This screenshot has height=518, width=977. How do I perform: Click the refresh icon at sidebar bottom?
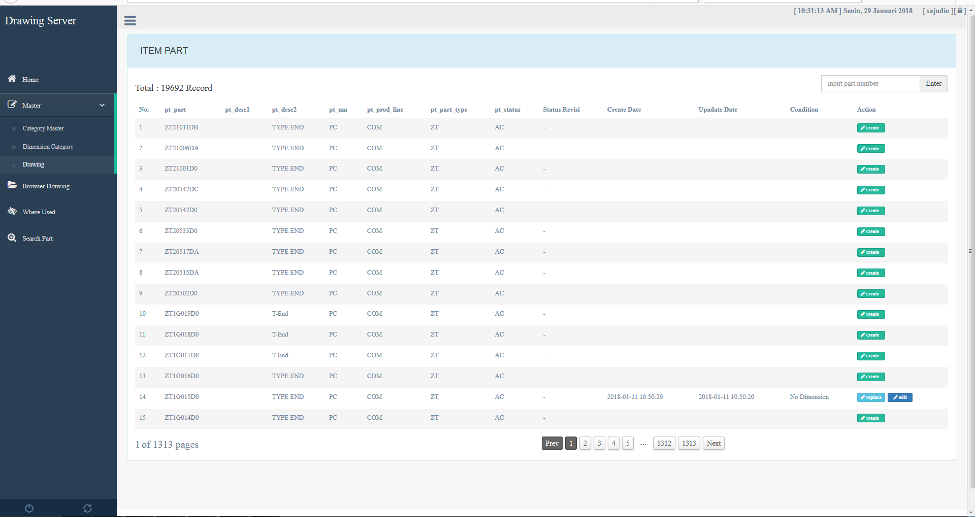point(88,508)
